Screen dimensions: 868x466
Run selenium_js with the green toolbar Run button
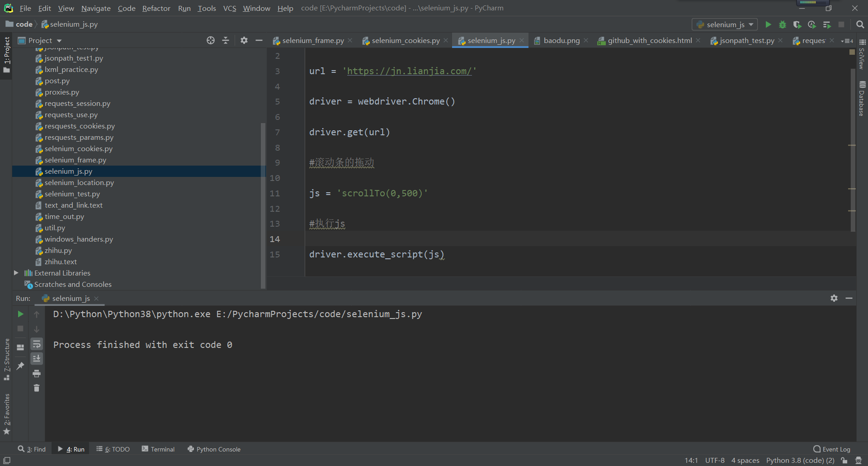coord(768,24)
